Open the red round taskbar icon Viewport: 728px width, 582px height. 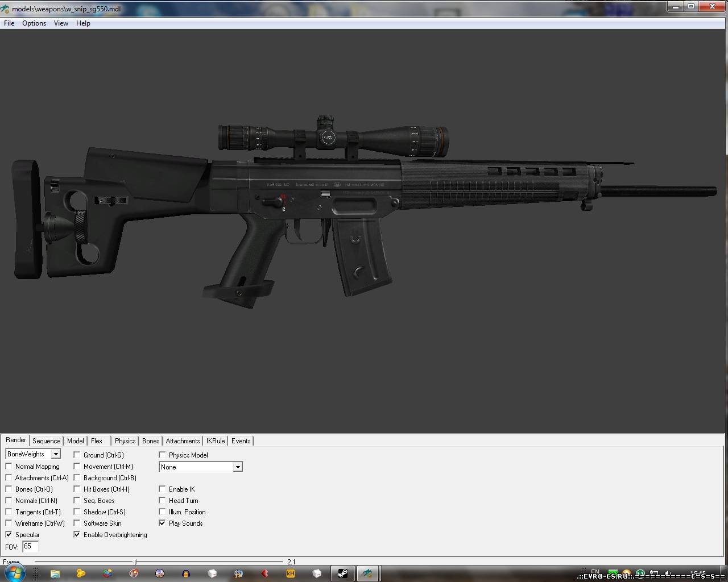tap(134, 573)
